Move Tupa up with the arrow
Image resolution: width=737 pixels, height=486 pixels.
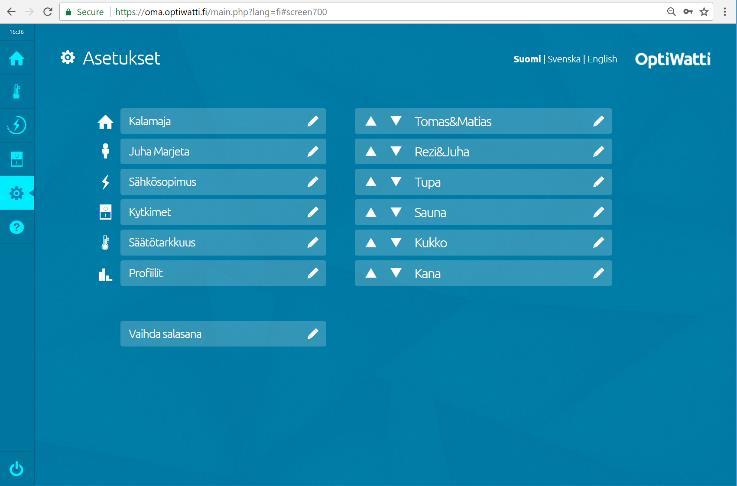point(371,182)
